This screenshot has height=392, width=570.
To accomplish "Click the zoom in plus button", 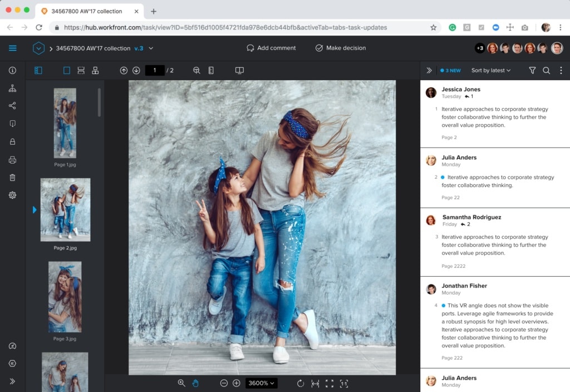I will coord(236,383).
